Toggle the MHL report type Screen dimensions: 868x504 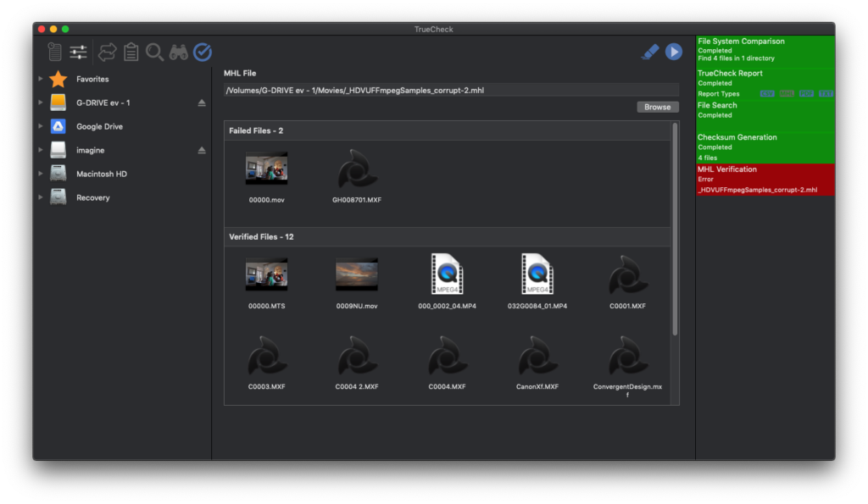(787, 93)
